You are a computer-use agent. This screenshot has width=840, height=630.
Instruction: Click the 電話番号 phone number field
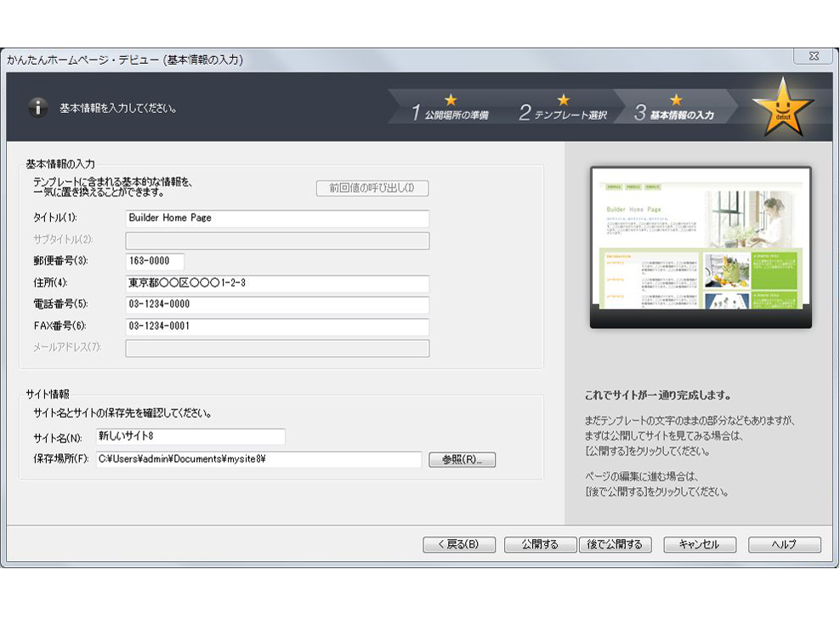click(x=277, y=305)
